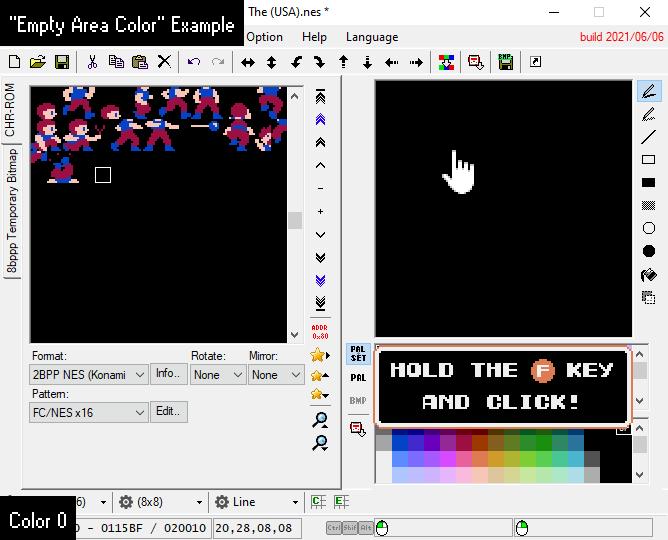Flip selection vertically
The height and width of the screenshot is (540, 668).
coord(271,63)
